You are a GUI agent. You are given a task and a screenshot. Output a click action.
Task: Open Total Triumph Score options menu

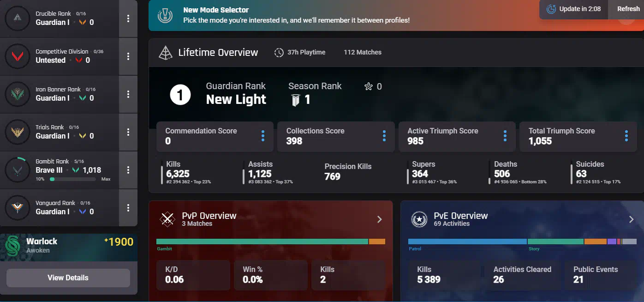[x=626, y=136]
